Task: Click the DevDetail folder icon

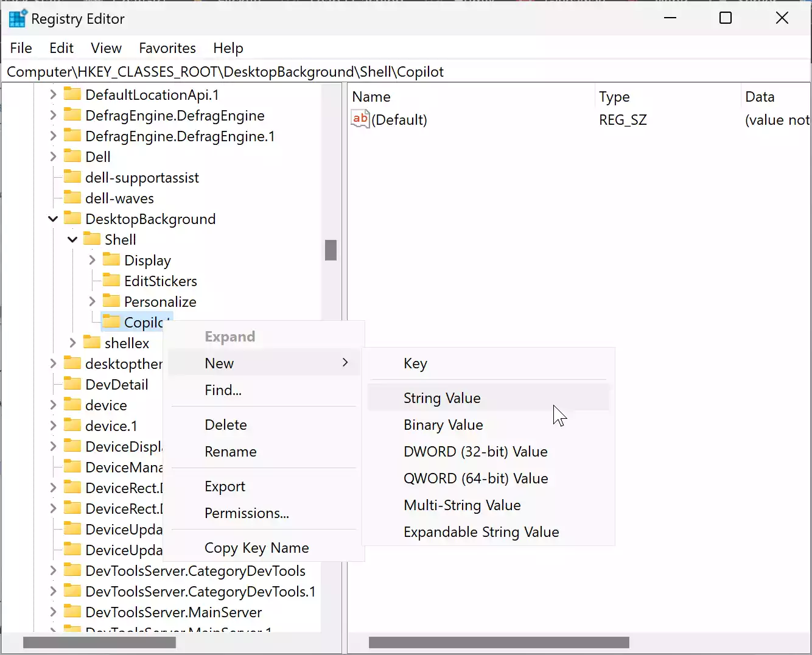Action: [72, 384]
